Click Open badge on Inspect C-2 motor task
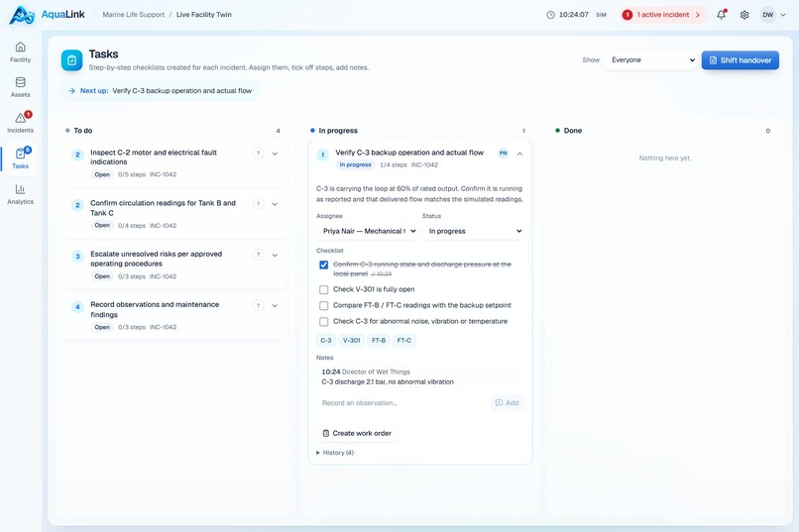Image resolution: width=799 pixels, height=532 pixels. pyautogui.click(x=102, y=174)
